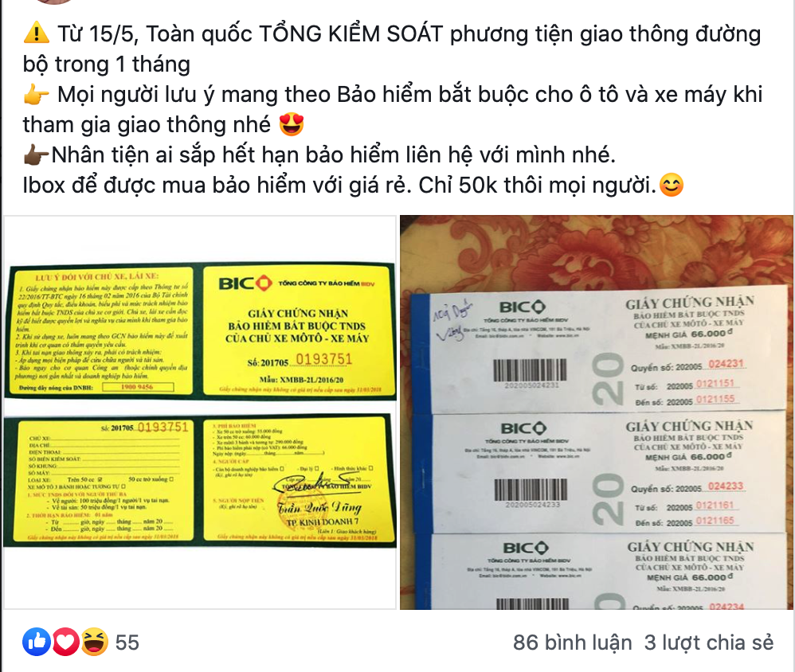Click the warning sign emoji in post
795x672 pixels.
click(x=37, y=34)
